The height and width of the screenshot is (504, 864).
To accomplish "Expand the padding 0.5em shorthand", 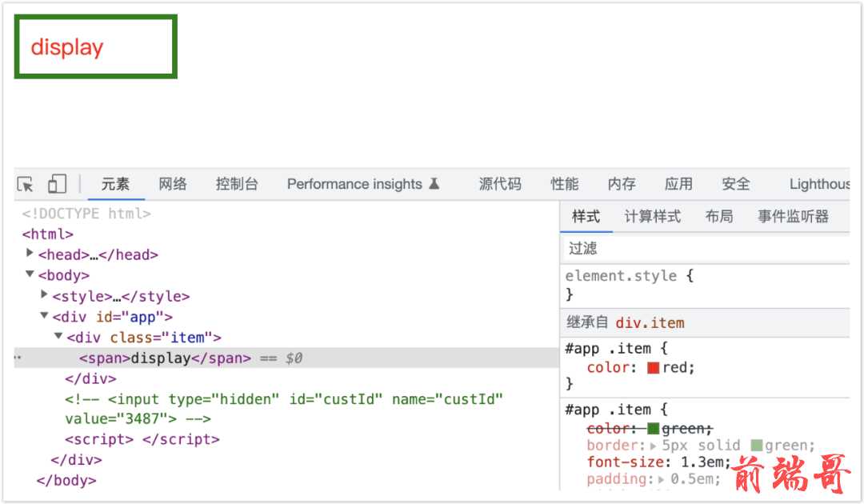I will tap(661, 480).
